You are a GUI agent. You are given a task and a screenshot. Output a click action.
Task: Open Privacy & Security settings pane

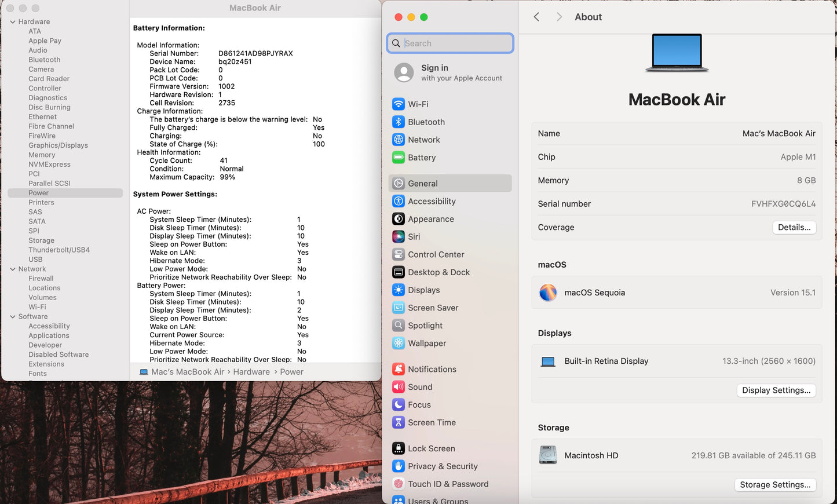443,466
